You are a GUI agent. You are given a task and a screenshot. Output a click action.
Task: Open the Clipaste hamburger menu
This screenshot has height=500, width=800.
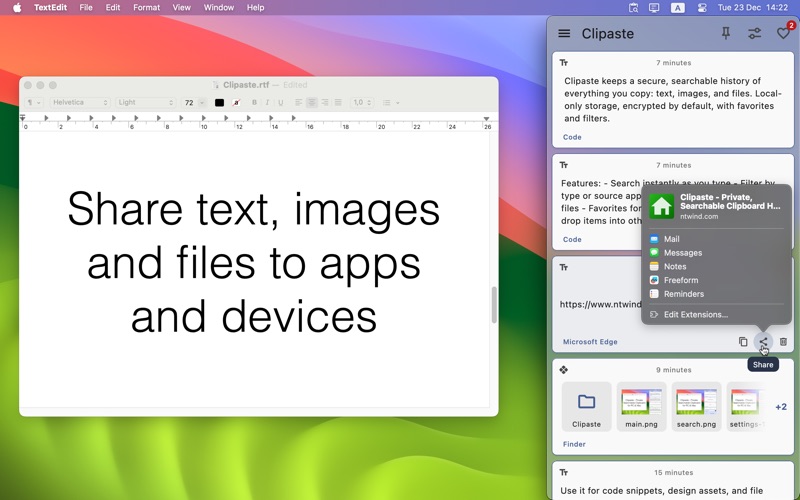[x=564, y=34]
